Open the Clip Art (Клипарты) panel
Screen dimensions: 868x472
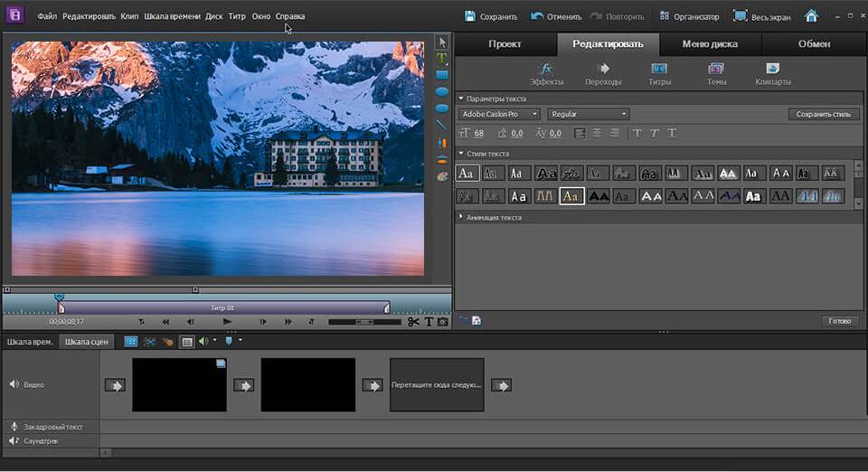(x=773, y=74)
